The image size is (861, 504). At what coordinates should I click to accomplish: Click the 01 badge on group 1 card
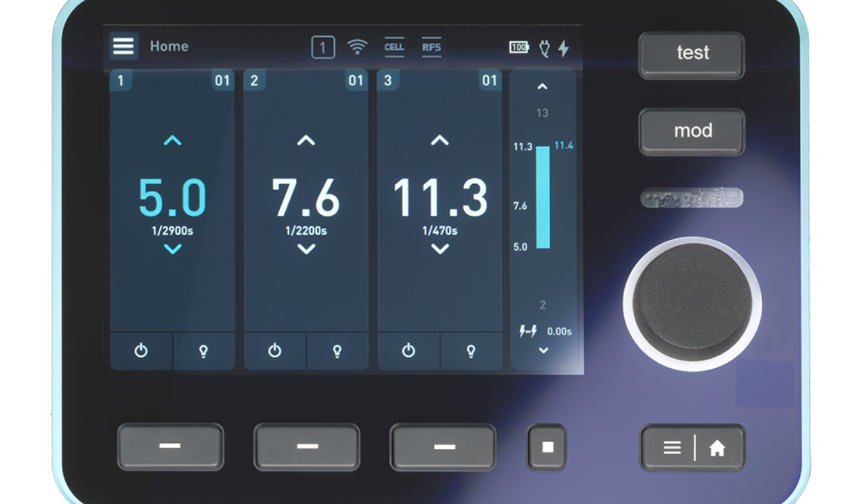(222, 81)
